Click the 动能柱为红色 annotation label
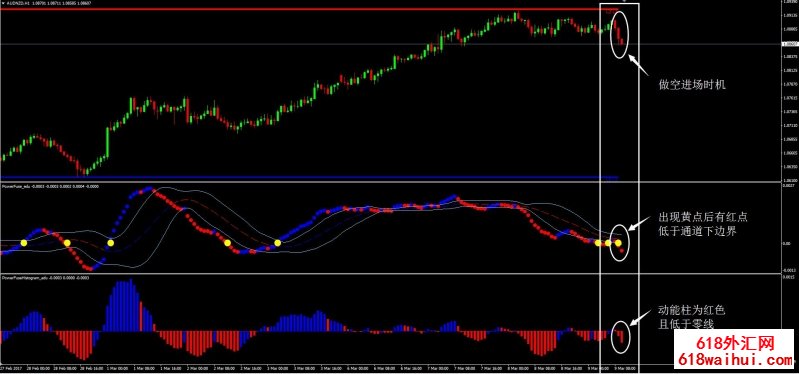Viewport: 799px width, 374px height. pos(691,310)
